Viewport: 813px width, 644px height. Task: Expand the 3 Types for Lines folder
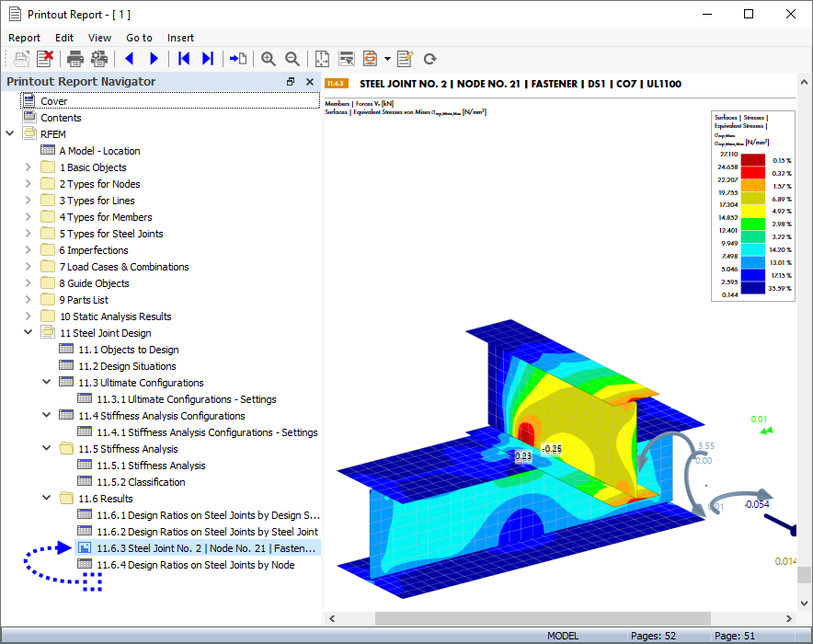[29, 201]
